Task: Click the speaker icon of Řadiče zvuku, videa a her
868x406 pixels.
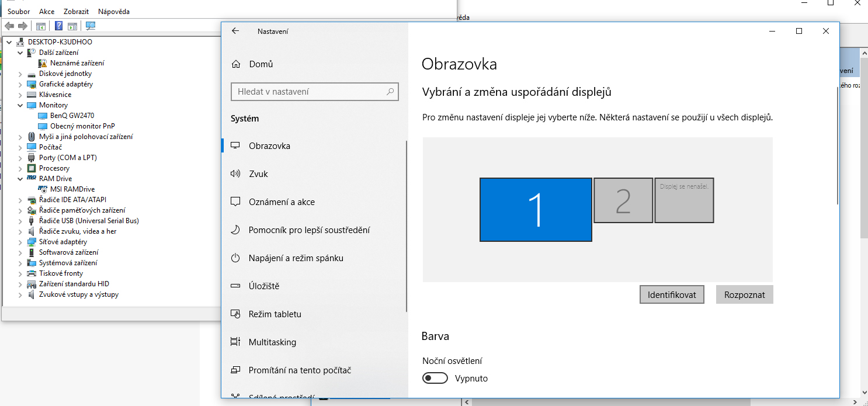Action: pos(32,231)
